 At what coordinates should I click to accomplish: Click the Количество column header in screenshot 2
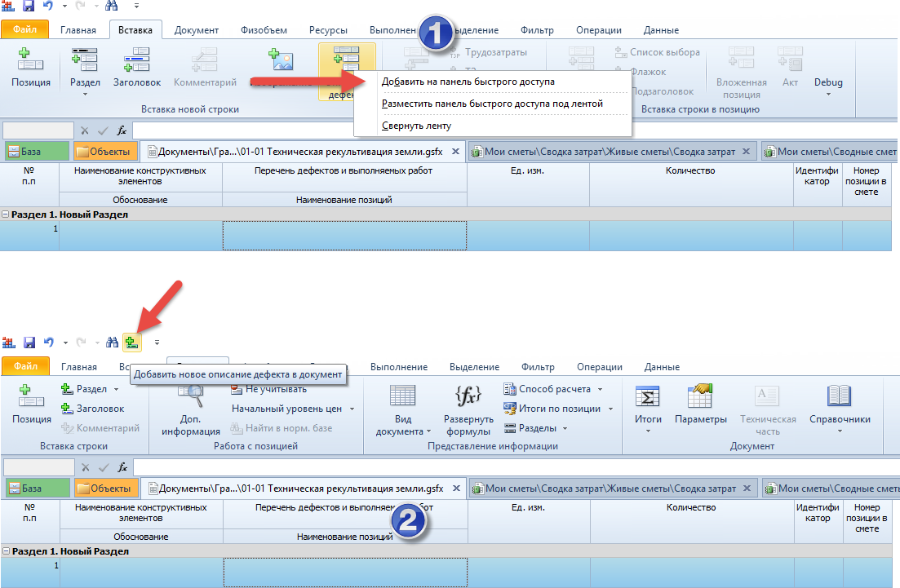pyautogui.click(x=691, y=521)
